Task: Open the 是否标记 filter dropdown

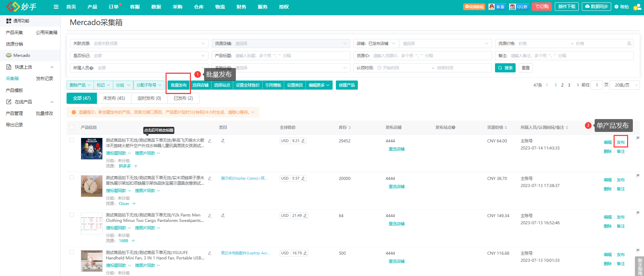Action: click(139, 56)
